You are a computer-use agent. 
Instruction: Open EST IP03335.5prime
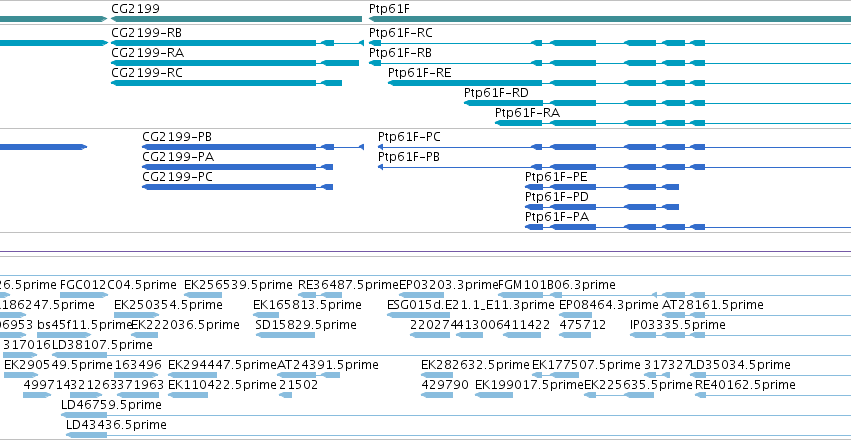coord(740,335)
